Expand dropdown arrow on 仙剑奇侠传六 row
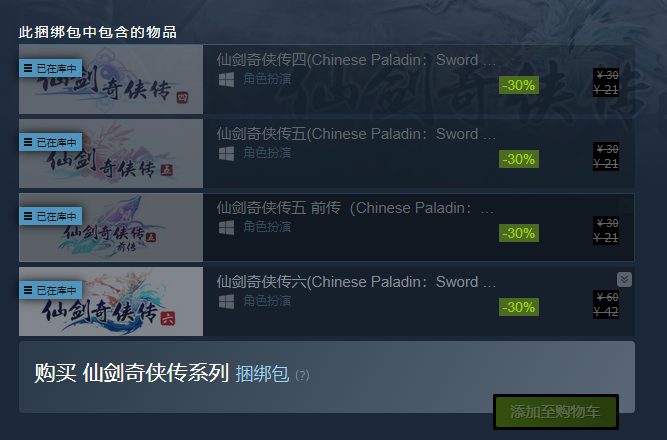The height and width of the screenshot is (440, 667). tap(624, 280)
